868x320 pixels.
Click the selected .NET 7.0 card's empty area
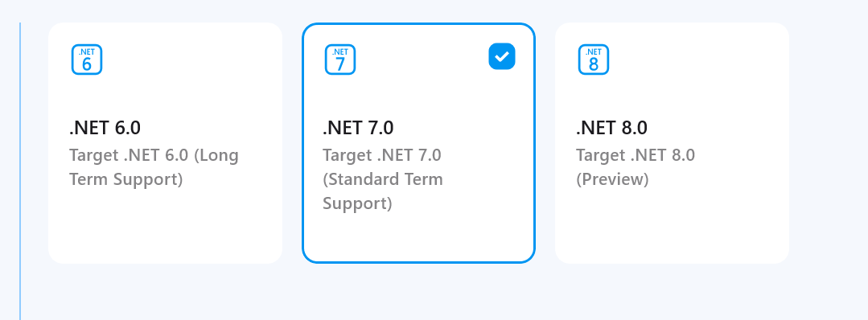(418, 238)
